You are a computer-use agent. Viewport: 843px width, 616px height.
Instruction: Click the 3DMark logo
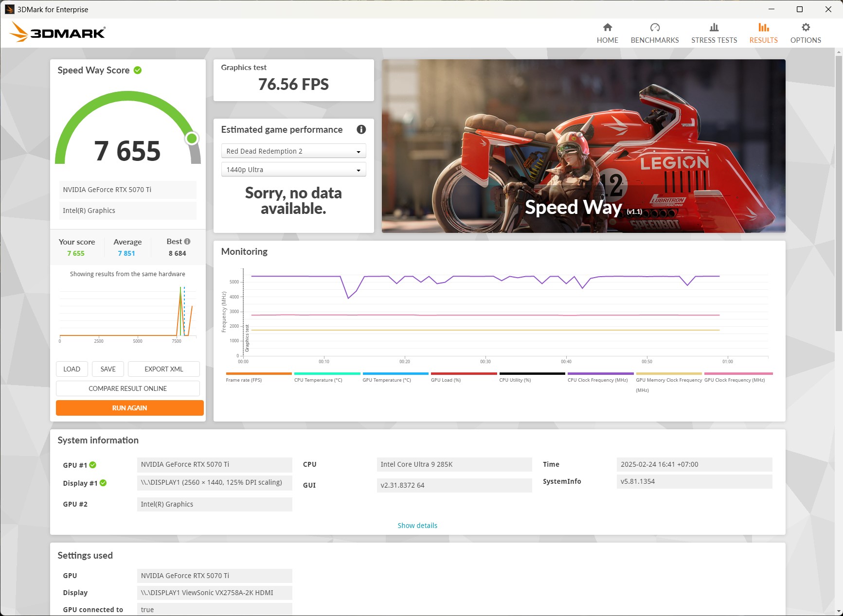coord(57,33)
